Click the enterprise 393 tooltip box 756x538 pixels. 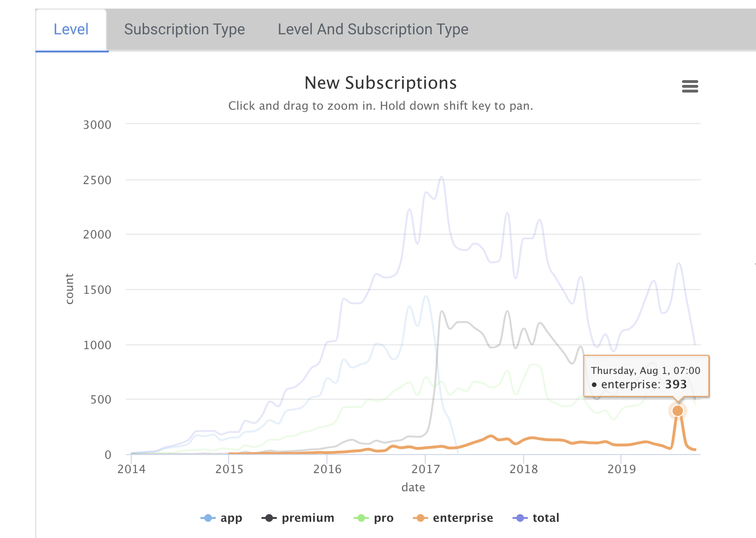point(646,377)
